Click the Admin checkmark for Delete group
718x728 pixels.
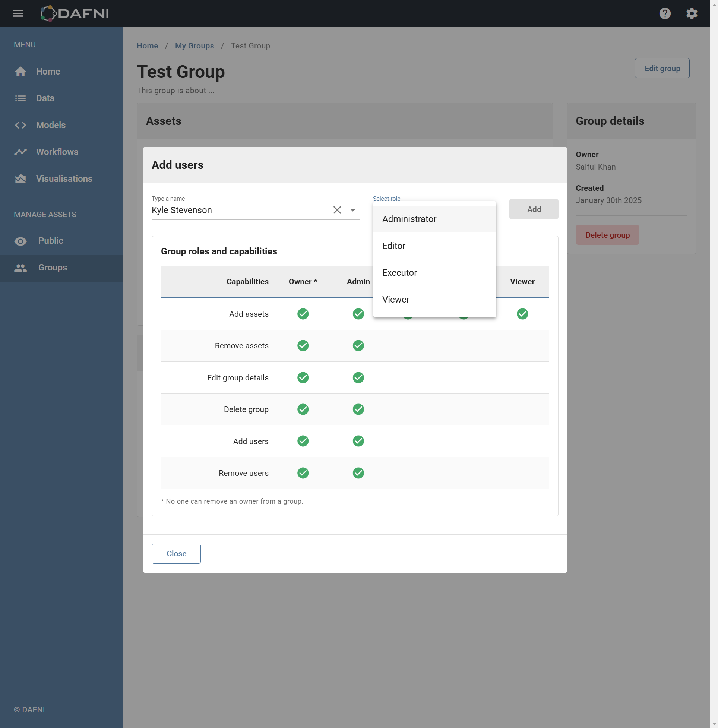click(358, 409)
